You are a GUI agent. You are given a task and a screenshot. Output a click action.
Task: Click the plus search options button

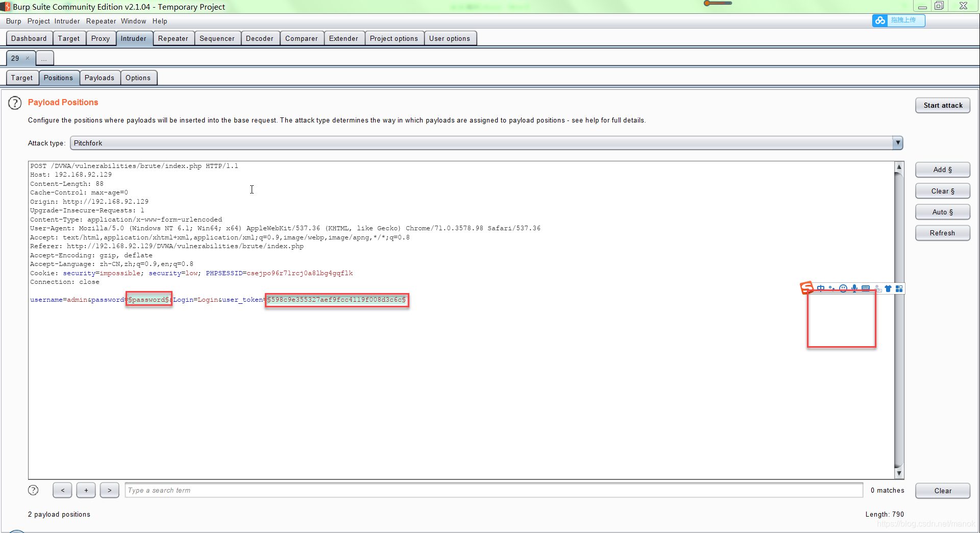click(x=86, y=490)
